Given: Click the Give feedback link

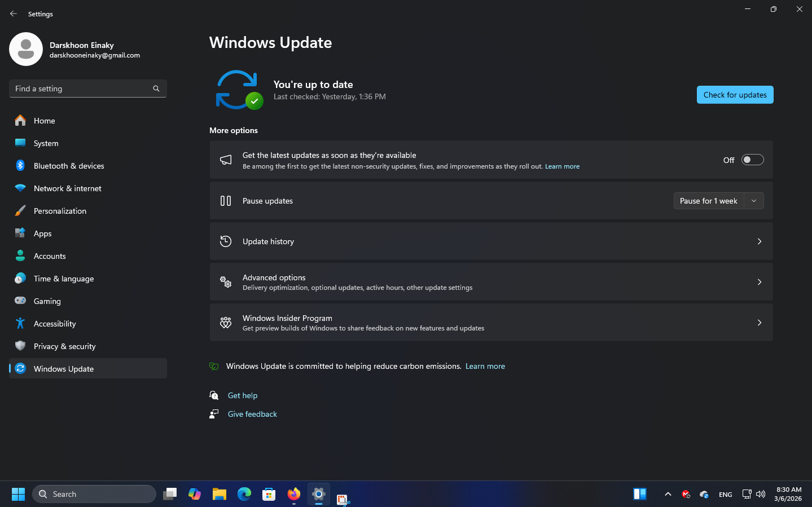Looking at the screenshot, I should (x=252, y=414).
